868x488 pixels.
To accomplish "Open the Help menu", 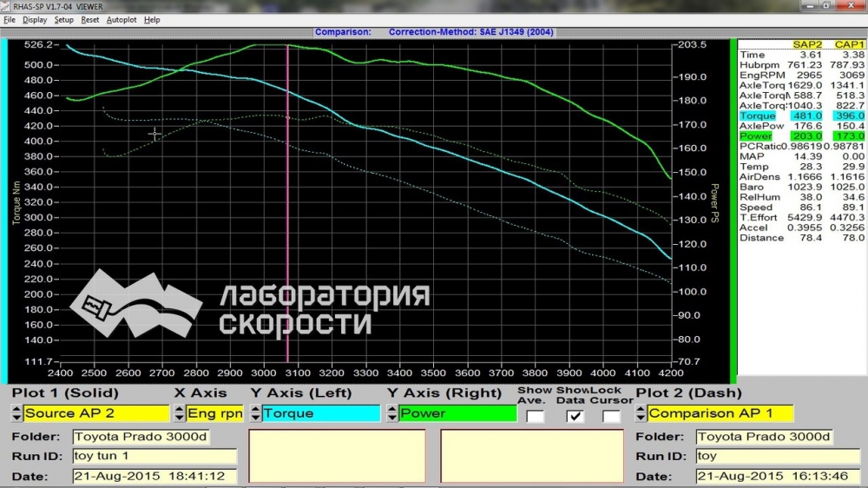I will tap(152, 19).
